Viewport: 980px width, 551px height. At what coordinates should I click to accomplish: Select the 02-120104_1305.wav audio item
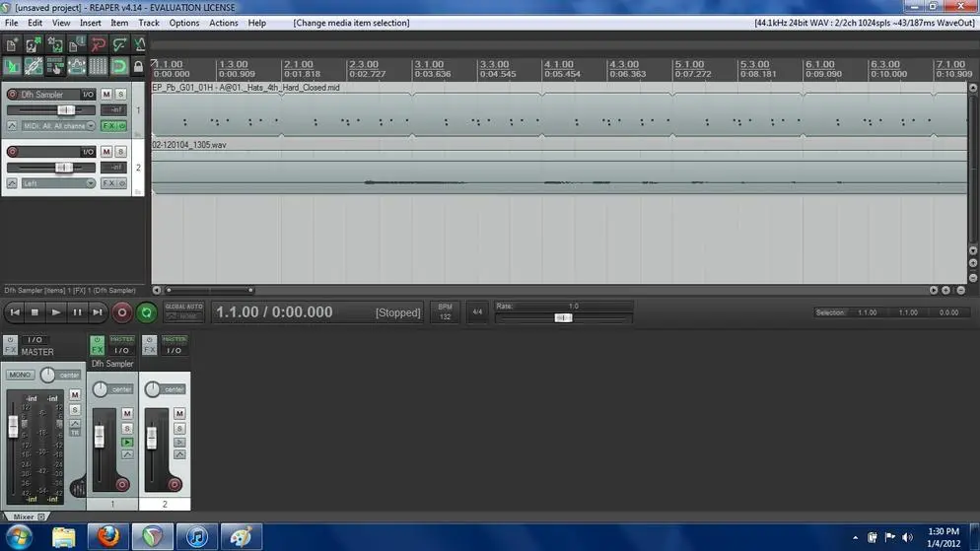click(559, 168)
